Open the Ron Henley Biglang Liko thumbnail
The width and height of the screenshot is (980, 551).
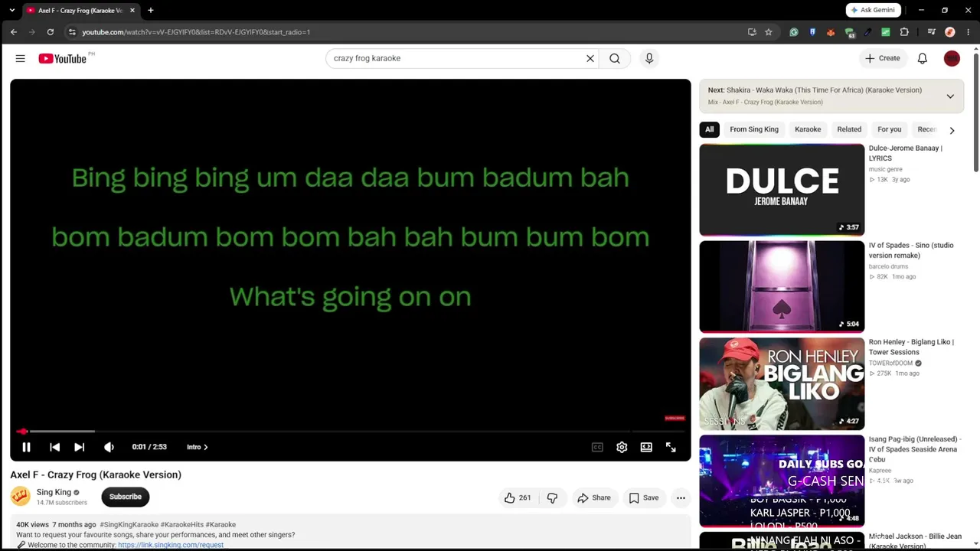782,383
